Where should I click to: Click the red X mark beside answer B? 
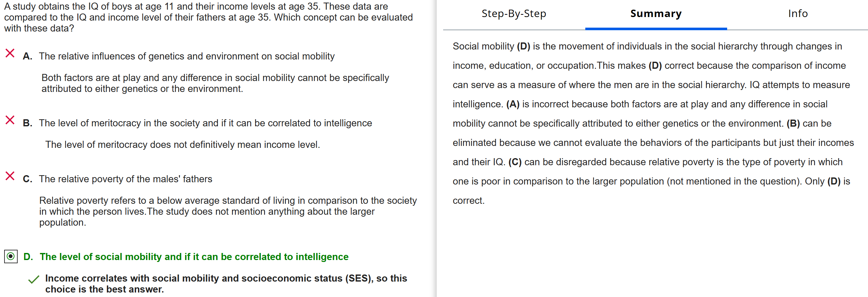tap(10, 120)
